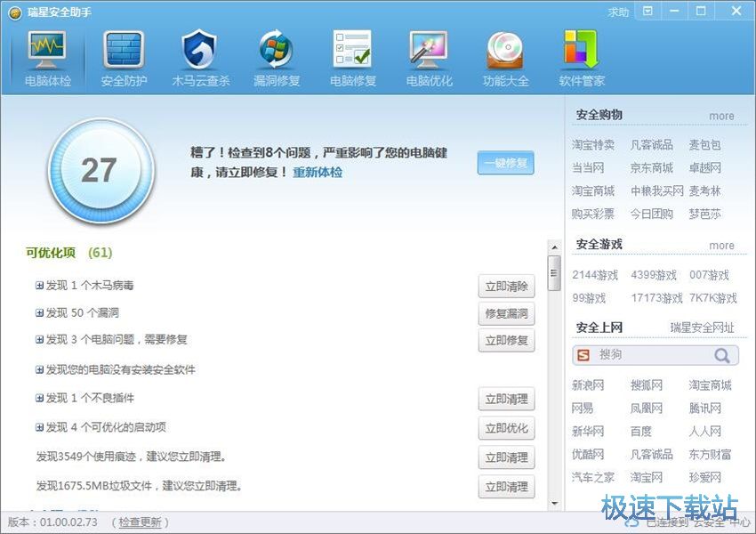Open the 安全防护 firewall icon
Image resolution: width=756 pixels, height=534 pixels.
pyautogui.click(x=124, y=50)
